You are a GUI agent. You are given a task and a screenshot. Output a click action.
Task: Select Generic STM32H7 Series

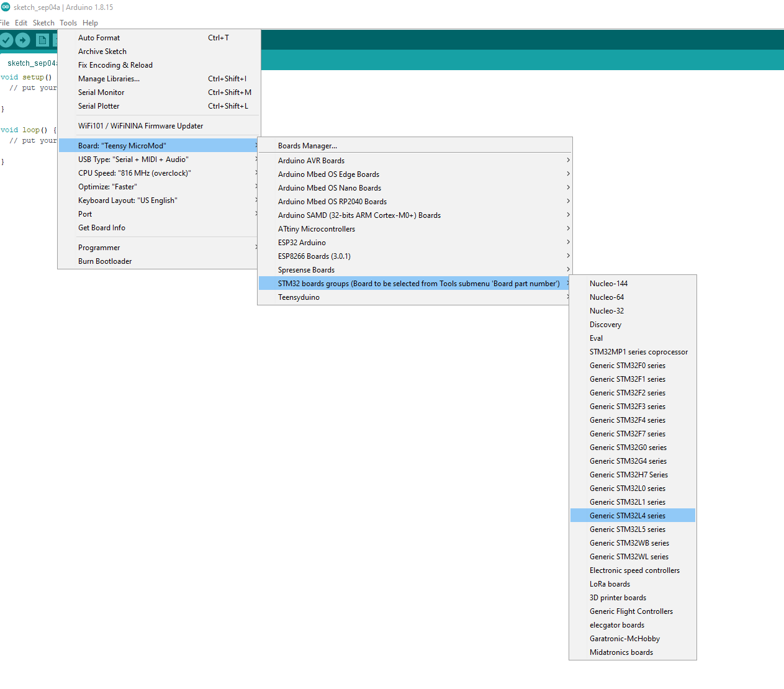633,475
